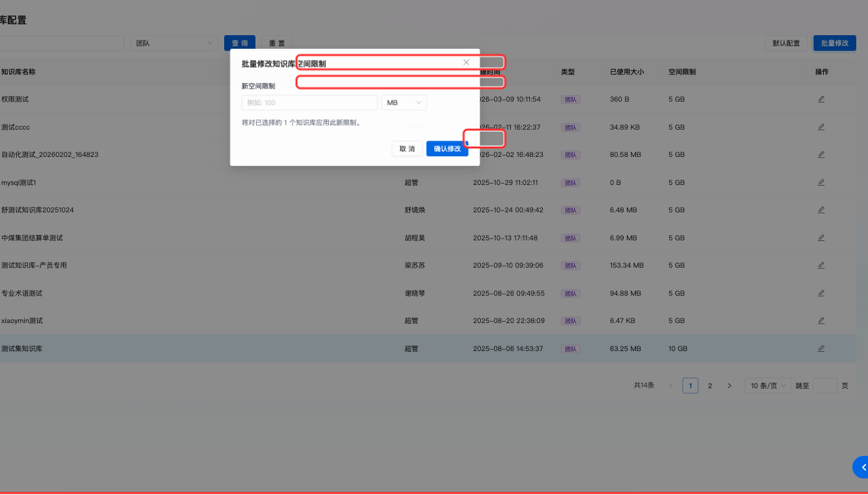Screen dimensions: 868x495
Task: Click the 批量修改 button
Action: click(834, 43)
